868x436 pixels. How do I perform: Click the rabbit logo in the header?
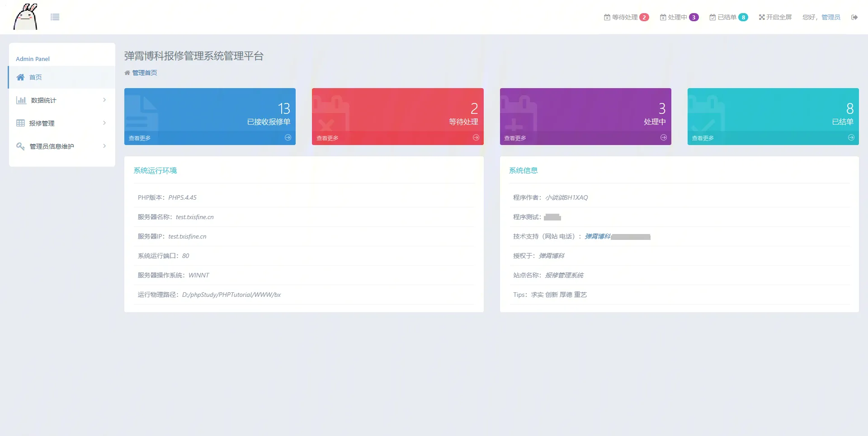26,17
